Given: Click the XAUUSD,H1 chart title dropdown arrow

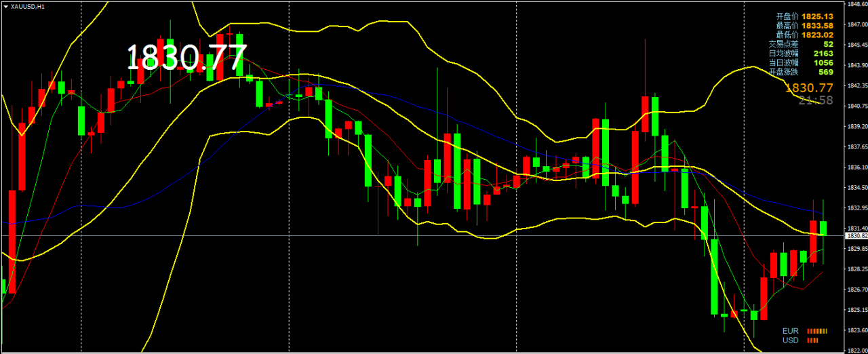Looking at the screenshot, I should click(5, 6).
